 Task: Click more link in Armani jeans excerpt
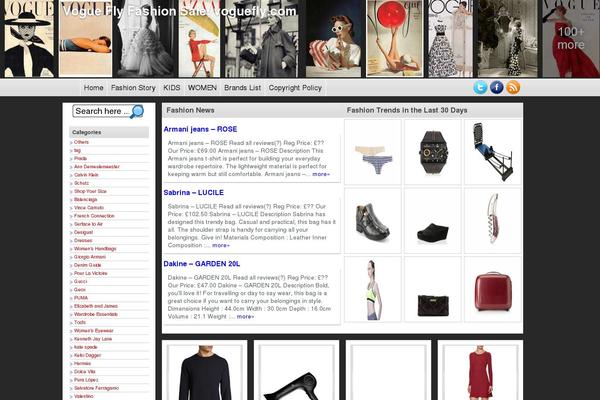(x=321, y=174)
